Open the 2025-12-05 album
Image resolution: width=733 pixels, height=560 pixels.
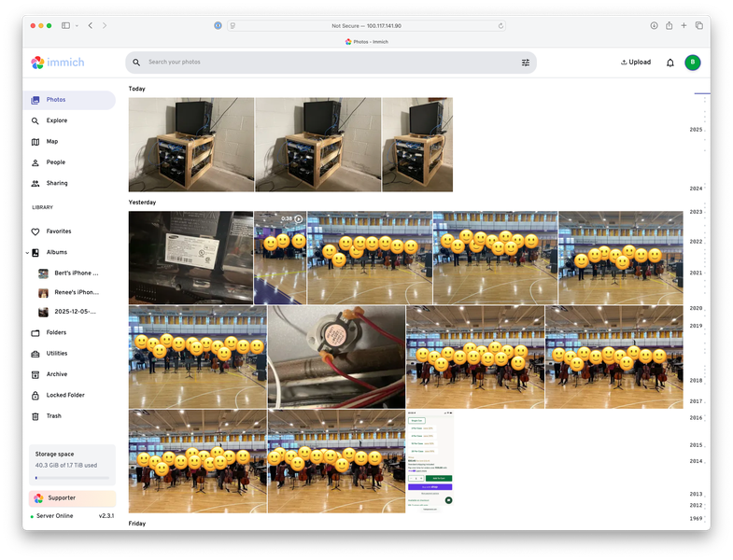[69, 312]
